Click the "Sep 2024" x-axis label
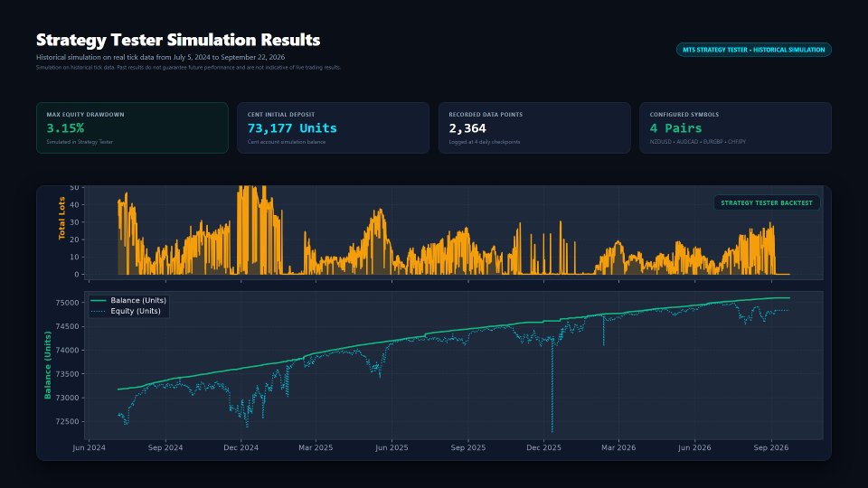868x488 pixels. click(x=165, y=447)
